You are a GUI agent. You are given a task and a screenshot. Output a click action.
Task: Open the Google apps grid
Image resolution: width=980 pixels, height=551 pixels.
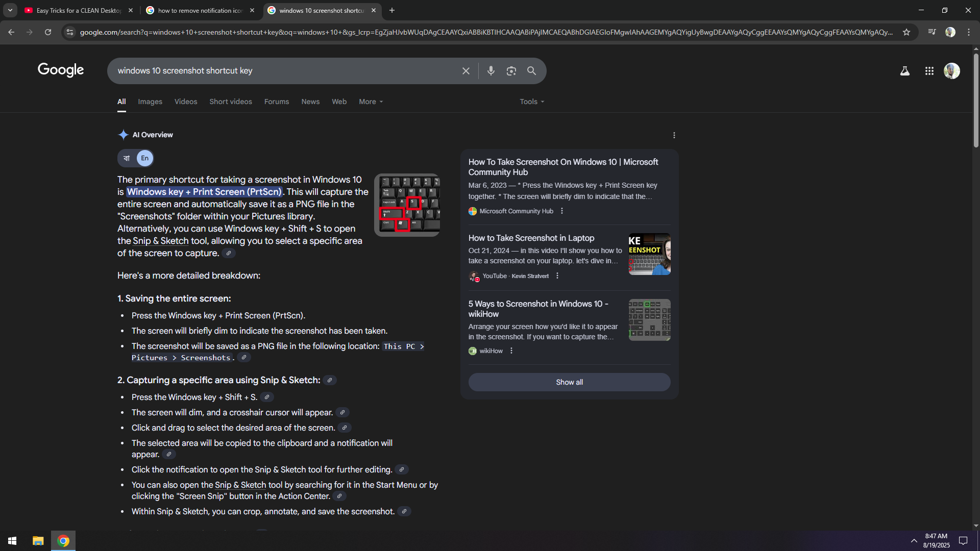click(929, 71)
